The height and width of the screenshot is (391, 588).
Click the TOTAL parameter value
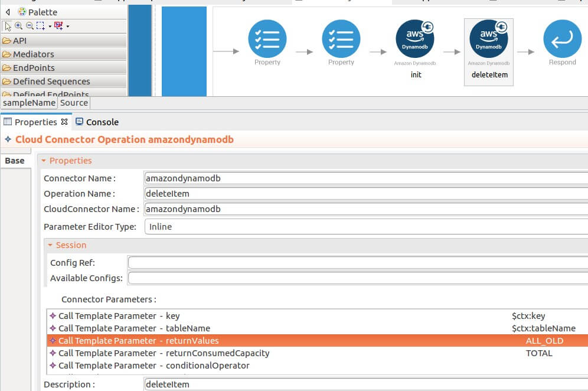point(539,353)
